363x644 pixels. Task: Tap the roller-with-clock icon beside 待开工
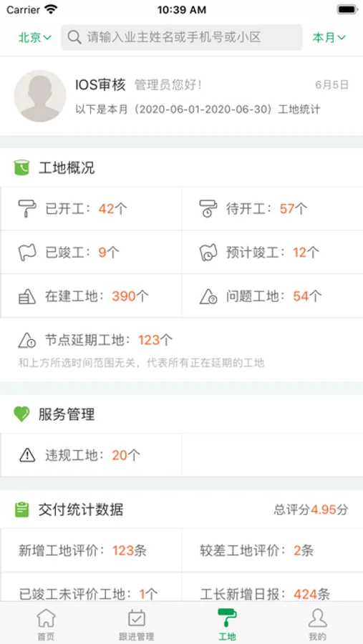pyautogui.click(x=208, y=209)
